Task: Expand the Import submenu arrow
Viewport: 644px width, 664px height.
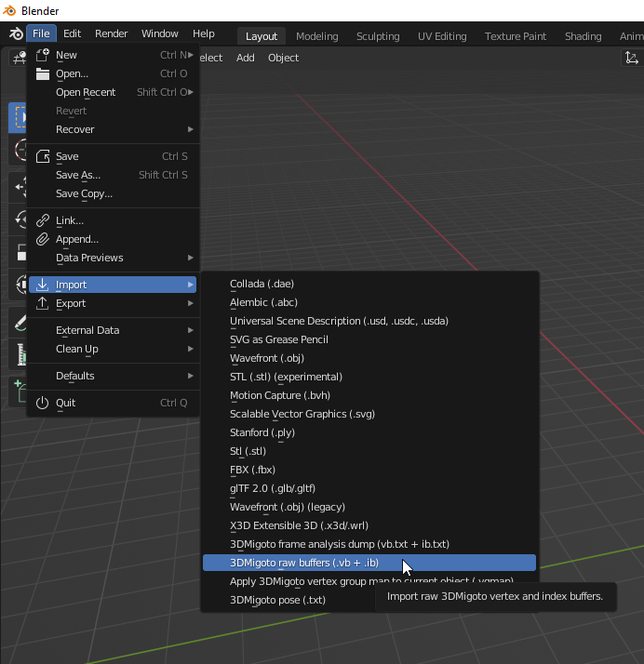Action: [x=191, y=285]
